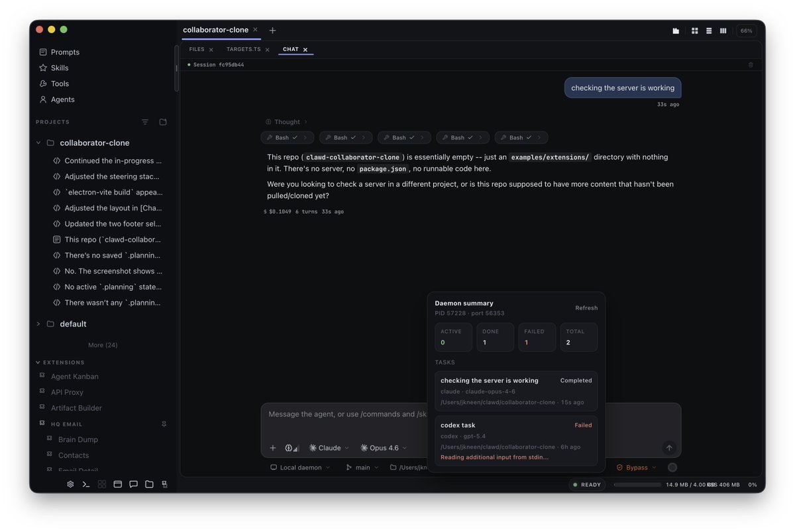The image size is (795, 532).
Task: Open the main branch dropdown
Action: [x=362, y=467]
